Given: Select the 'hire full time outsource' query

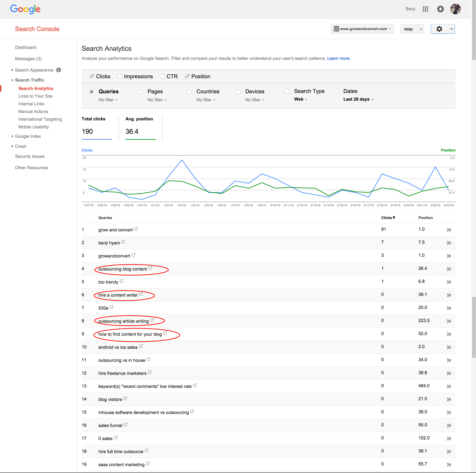Looking at the screenshot, I should click(121, 452).
